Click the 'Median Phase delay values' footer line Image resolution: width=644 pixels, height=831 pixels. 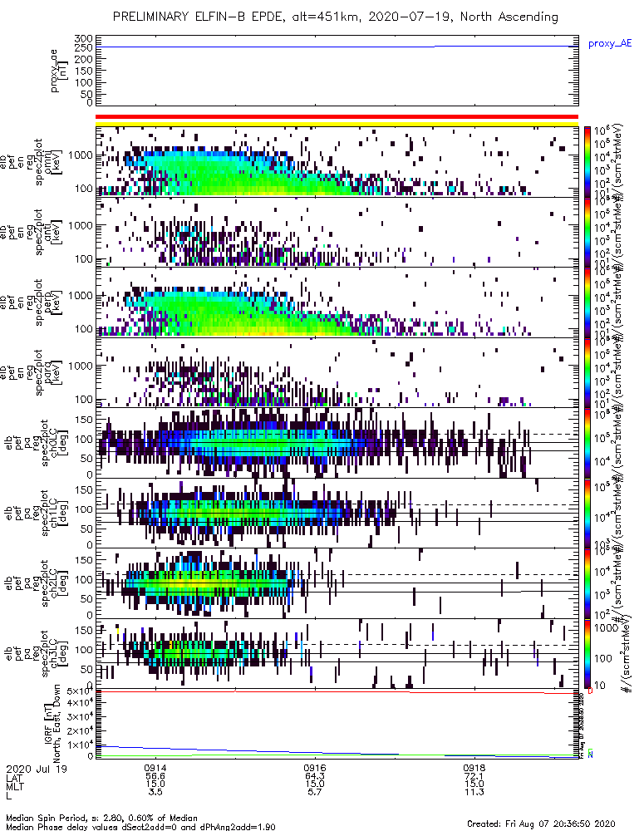(x=140, y=827)
